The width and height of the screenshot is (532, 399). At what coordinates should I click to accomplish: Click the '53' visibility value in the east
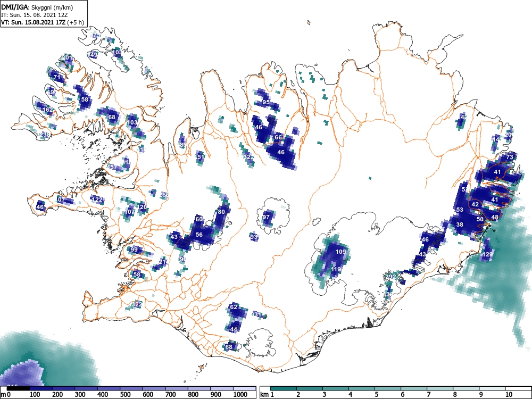click(x=460, y=210)
